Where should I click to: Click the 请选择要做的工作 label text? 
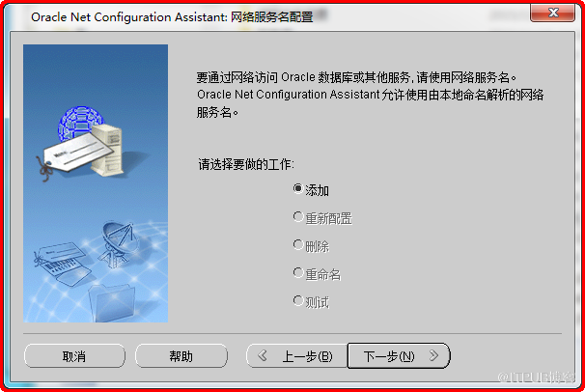pos(246,164)
